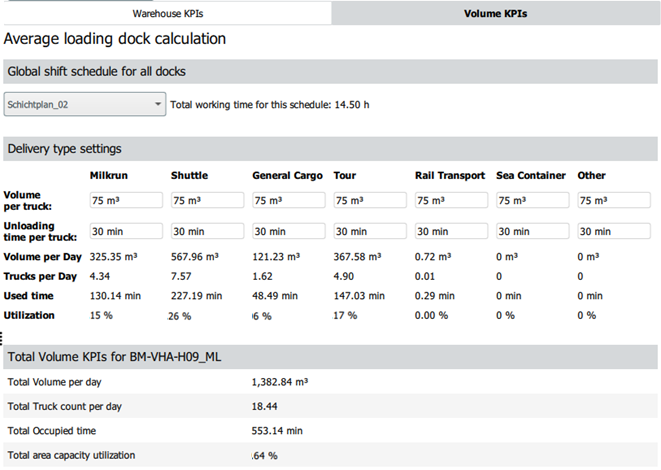Edit Milkrun volume per truck field
The image size is (661, 470).
point(126,200)
